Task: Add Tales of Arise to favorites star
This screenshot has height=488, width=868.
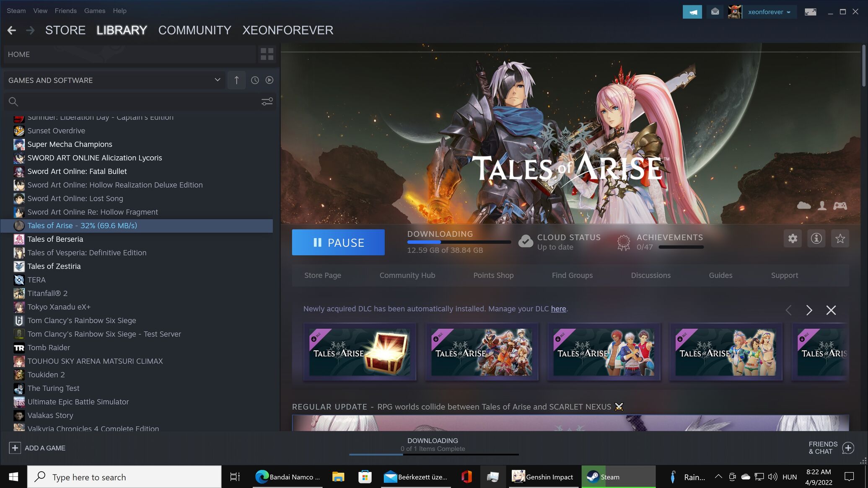Action: (x=840, y=238)
